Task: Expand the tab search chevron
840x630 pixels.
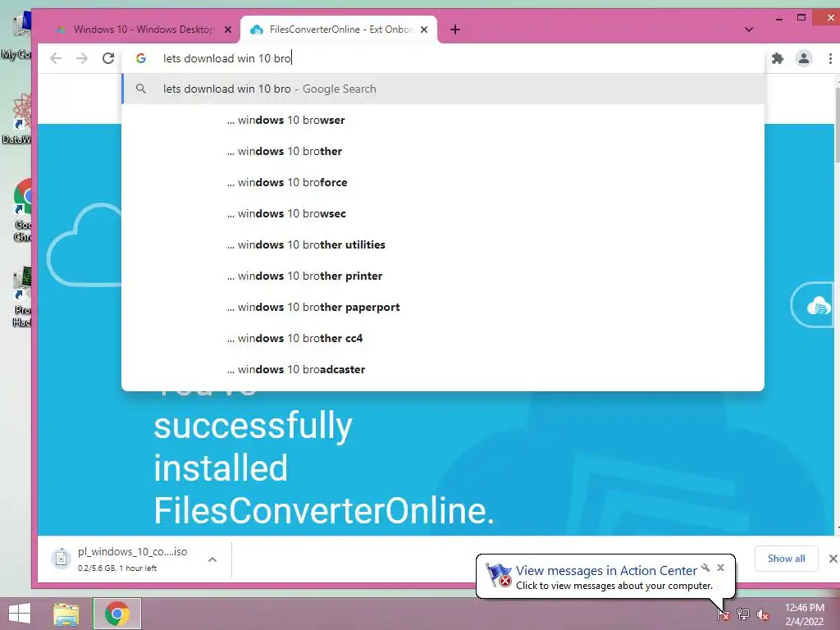Action: coord(749,30)
